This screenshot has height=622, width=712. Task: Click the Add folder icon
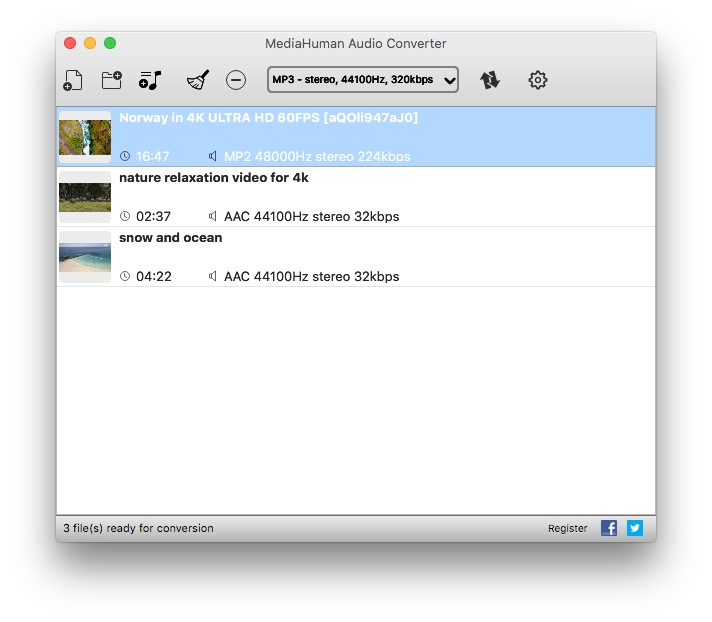click(x=111, y=81)
